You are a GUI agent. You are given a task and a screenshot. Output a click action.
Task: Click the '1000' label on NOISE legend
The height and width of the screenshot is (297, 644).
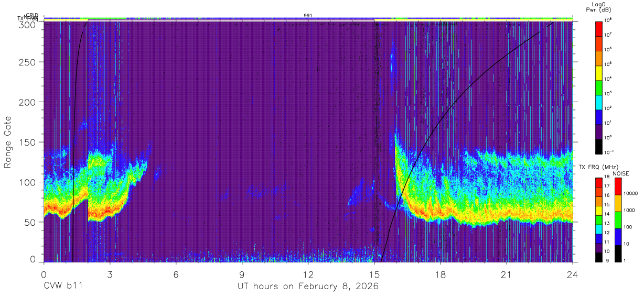(x=629, y=211)
